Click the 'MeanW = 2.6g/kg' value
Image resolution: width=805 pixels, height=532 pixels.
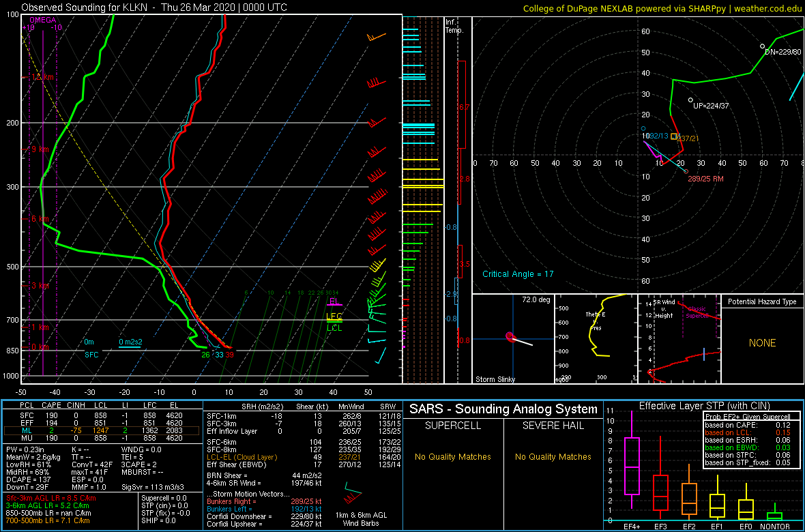coord(31,458)
